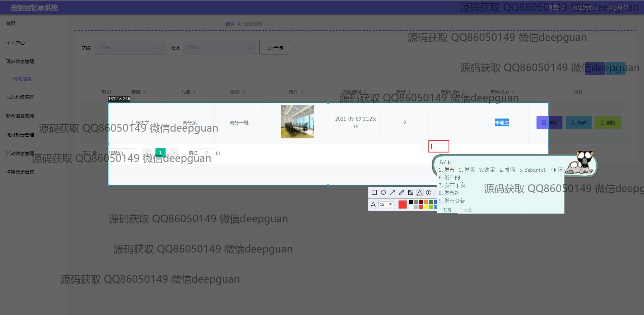The image size is (644, 315).
Task: Select the numbered marker tool
Action: 428,192
